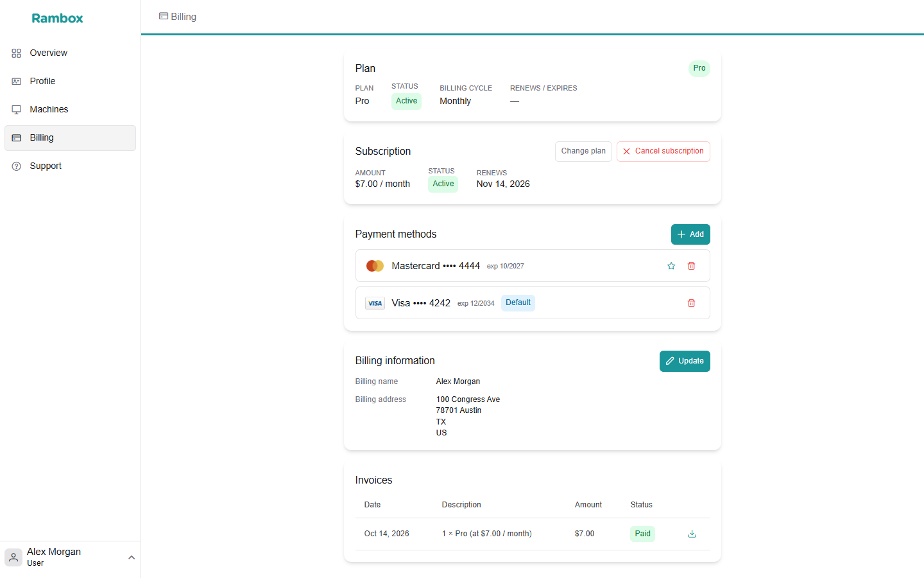Set Mastercard 4444 as default with star
This screenshot has width=924, height=578.
tap(671, 266)
